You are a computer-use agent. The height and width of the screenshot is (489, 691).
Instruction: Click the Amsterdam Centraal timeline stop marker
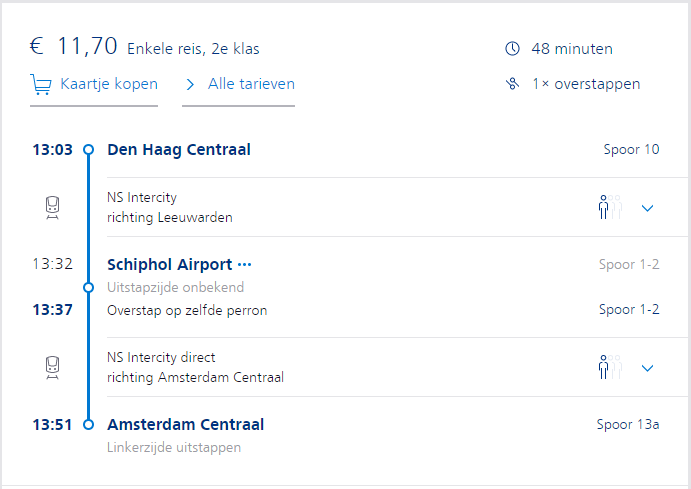88,425
